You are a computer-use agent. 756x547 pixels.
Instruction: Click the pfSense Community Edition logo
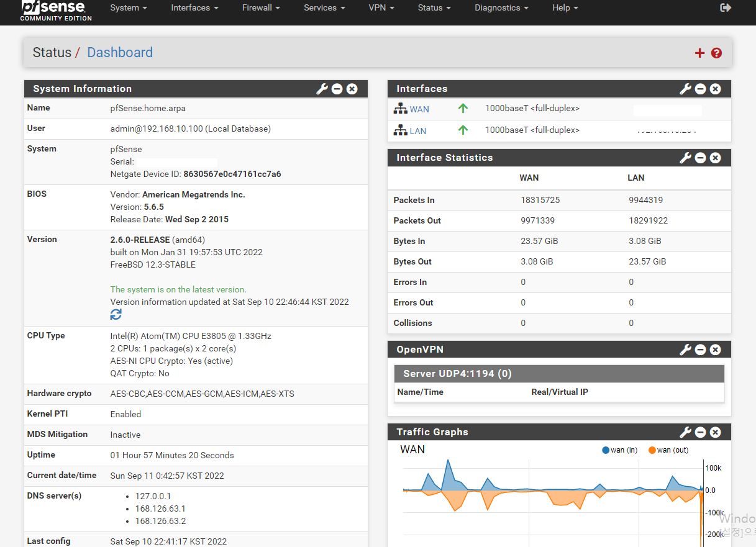point(56,11)
